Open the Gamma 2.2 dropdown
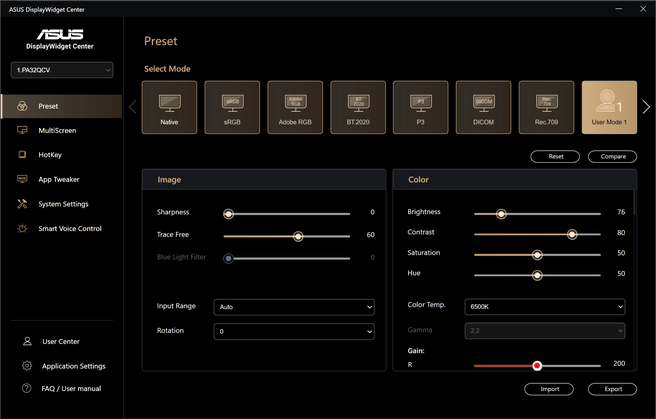This screenshot has width=656, height=419. [x=545, y=331]
